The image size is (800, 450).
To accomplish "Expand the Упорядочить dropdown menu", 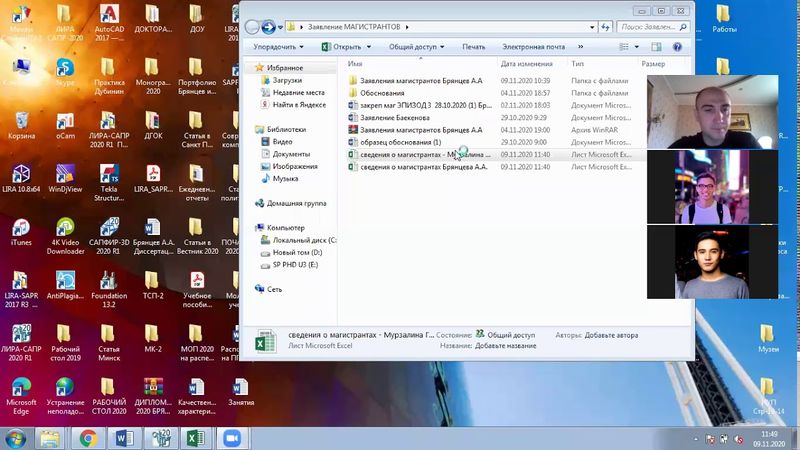I will [278, 46].
